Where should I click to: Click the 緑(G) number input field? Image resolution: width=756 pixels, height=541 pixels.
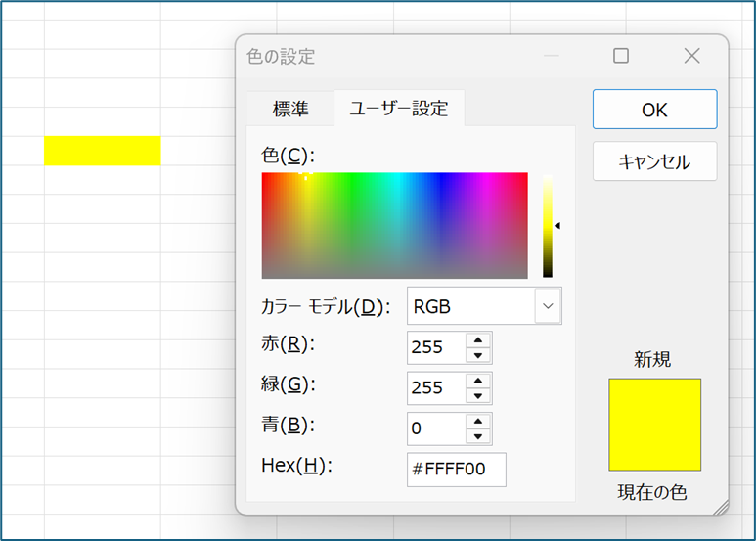click(435, 388)
